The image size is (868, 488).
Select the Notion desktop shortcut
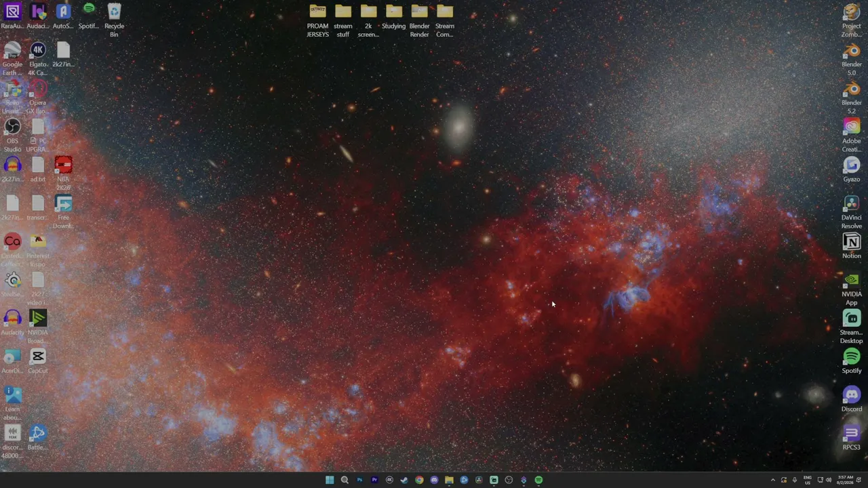[852, 247]
